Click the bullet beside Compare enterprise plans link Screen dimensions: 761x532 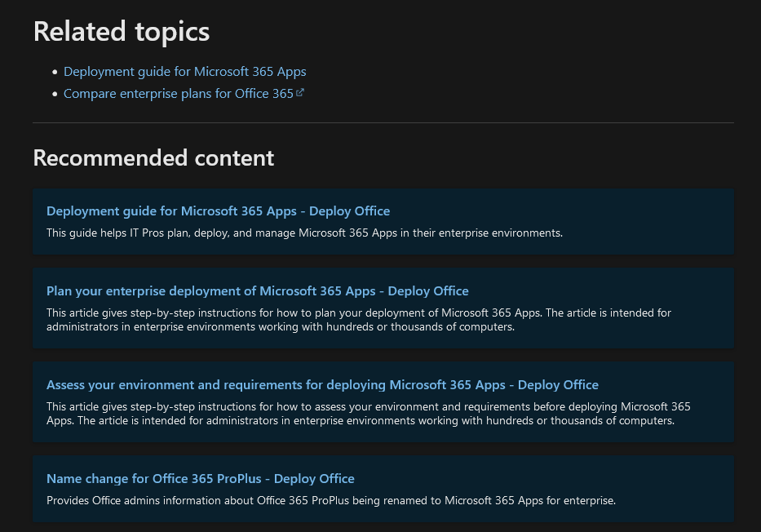pyautogui.click(x=55, y=93)
